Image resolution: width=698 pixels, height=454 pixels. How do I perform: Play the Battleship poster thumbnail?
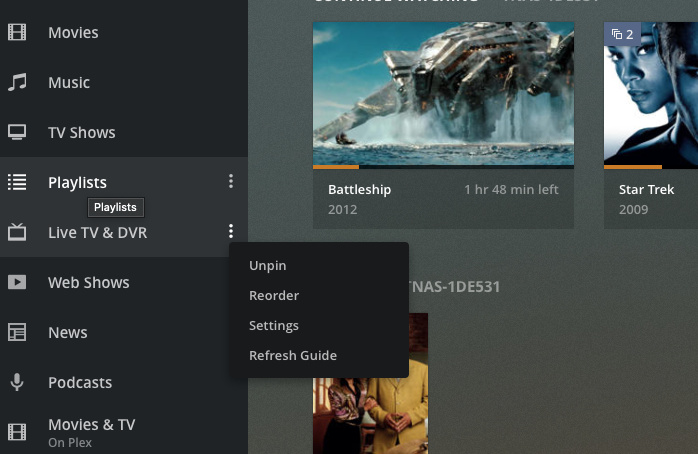click(443, 93)
